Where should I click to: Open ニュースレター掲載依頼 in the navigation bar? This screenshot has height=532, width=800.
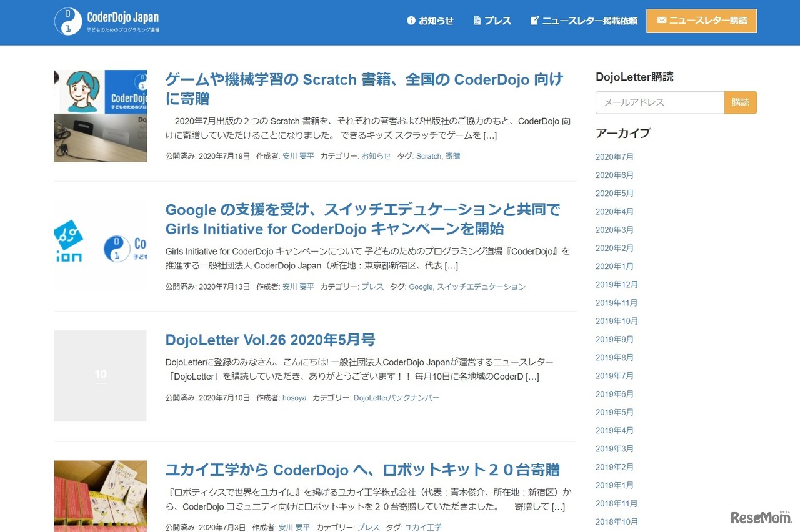[x=589, y=21]
